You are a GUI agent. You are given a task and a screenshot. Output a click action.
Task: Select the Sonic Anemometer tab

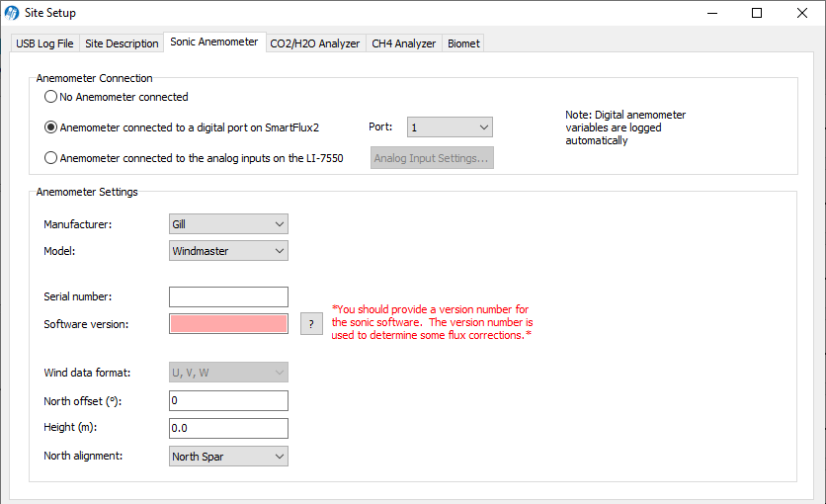pyautogui.click(x=213, y=42)
